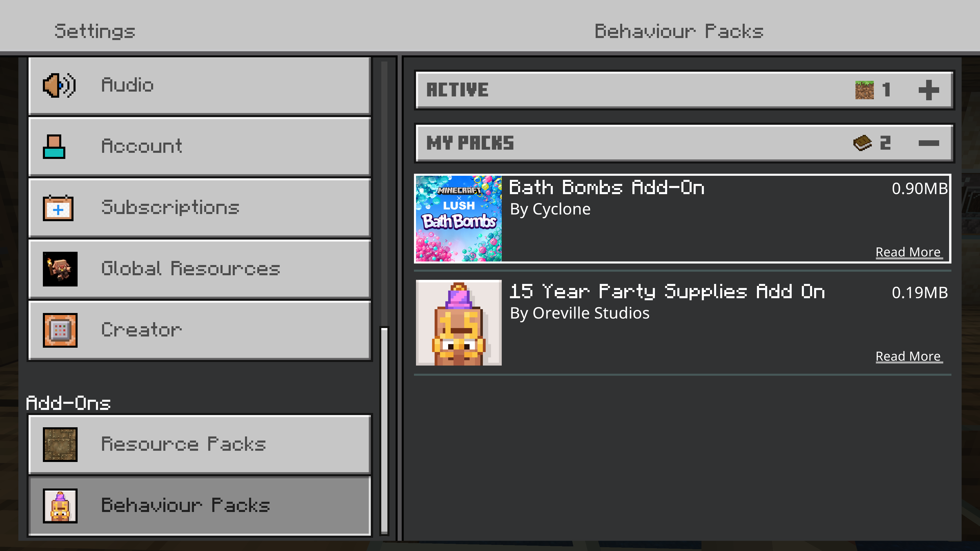Click the Creator command block icon
The width and height of the screenshot is (980, 551).
(60, 330)
